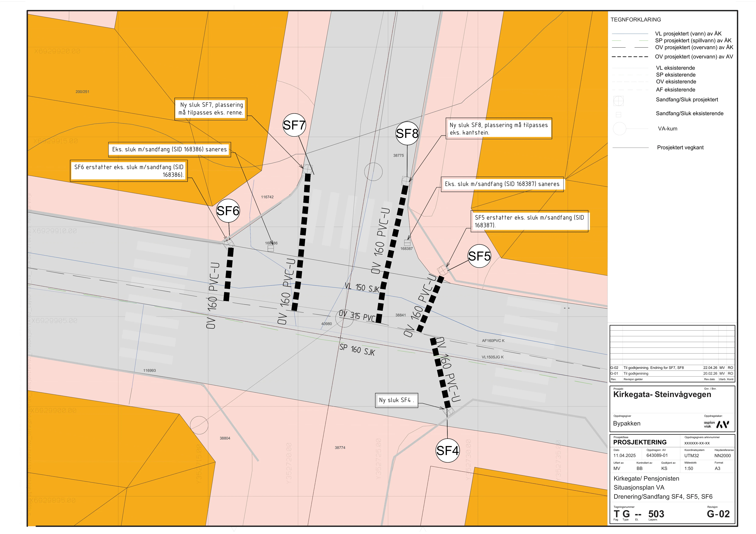Click the PROSJEKTERING phase field

[640, 442]
